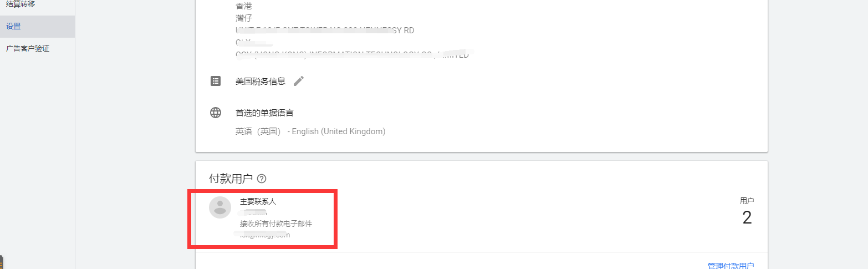Click the user count number 2
The image size is (868, 269).
pos(747,218)
